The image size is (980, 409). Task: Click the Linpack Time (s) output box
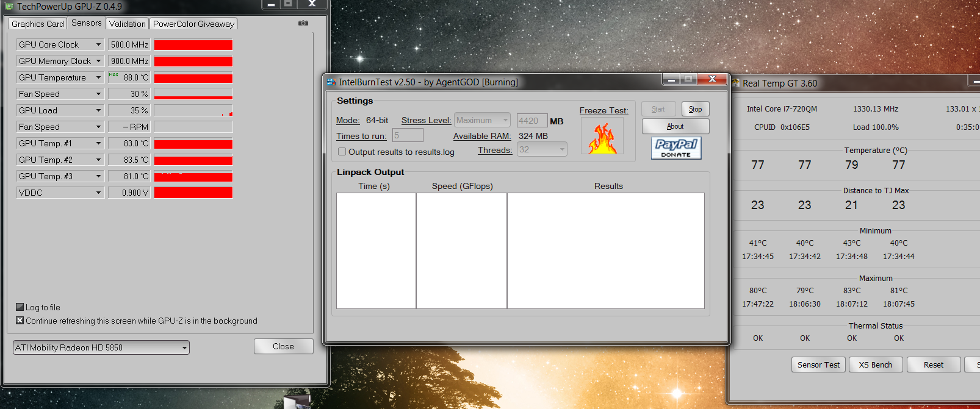[x=377, y=251]
